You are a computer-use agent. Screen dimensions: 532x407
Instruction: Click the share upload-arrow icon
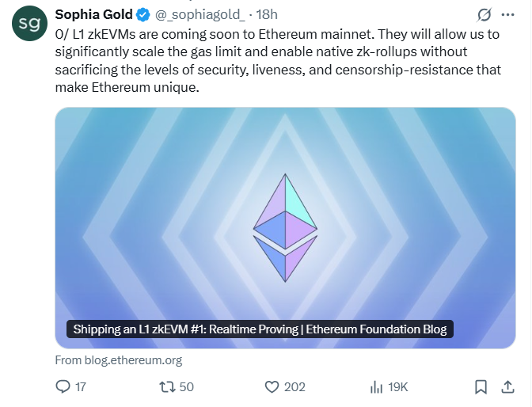507,386
